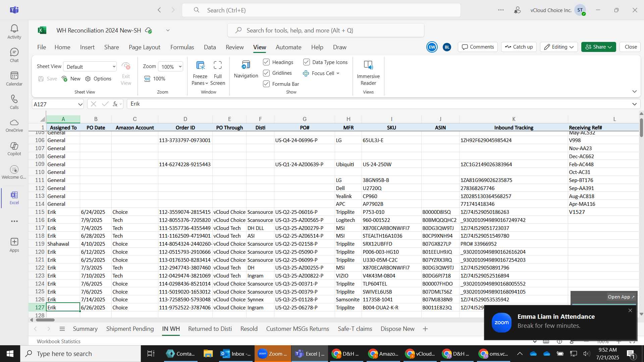644x362 pixels.
Task: Click the Catch up button
Action: (x=519, y=47)
